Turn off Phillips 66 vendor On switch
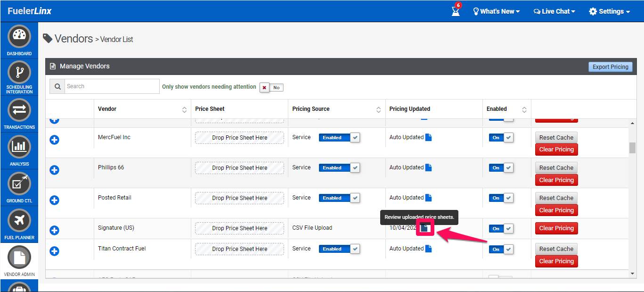The height and width of the screenshot is (292, 644). (501, 167)
